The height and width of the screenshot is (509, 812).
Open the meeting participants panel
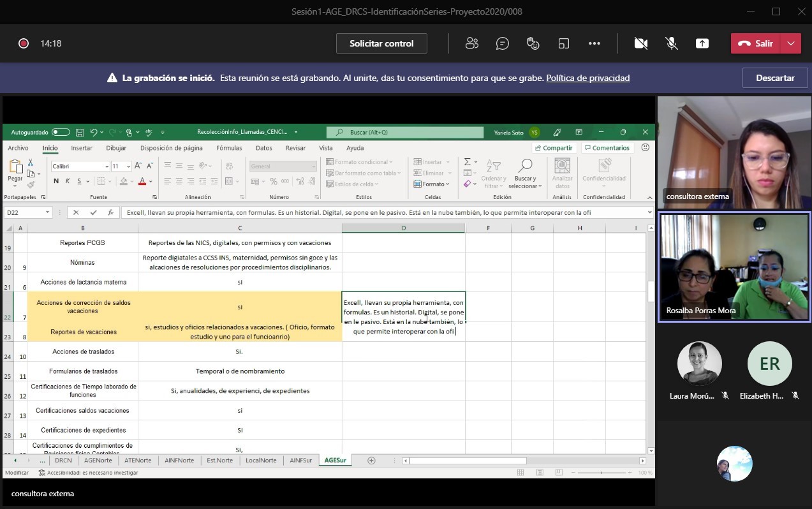(x=472, y=43)
